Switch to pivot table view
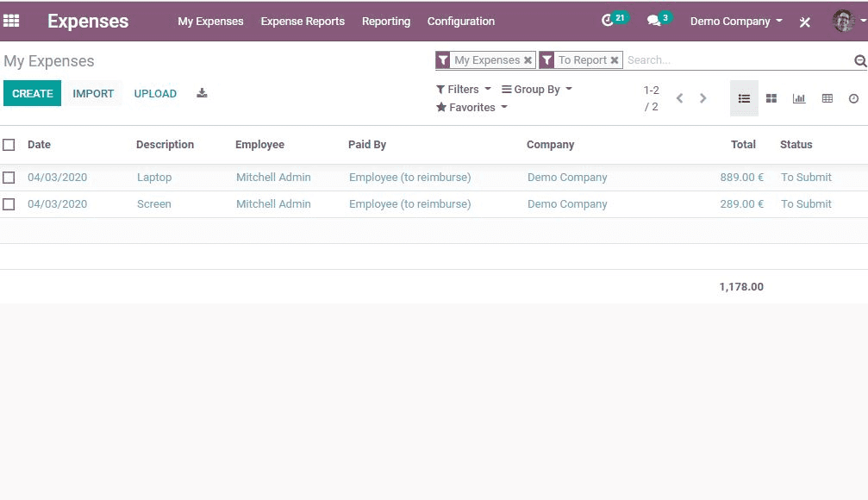868x500 pixels. [827, 98]
